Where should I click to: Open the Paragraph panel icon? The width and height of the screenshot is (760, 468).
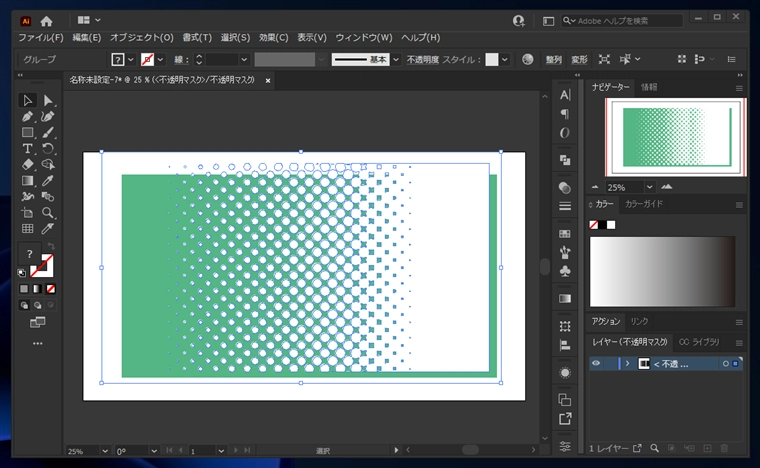point(565,114)
